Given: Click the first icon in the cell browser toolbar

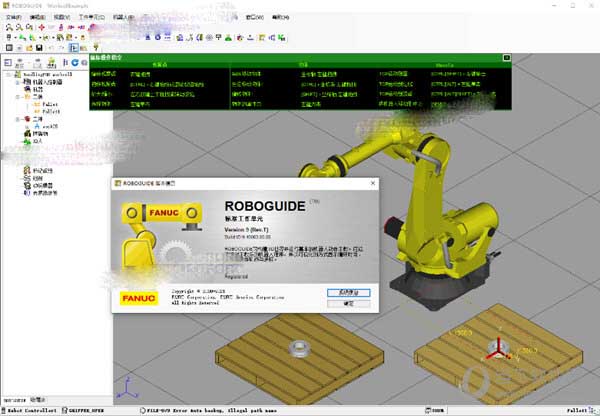Looking at the screenshot, I should tap(8, 62).
